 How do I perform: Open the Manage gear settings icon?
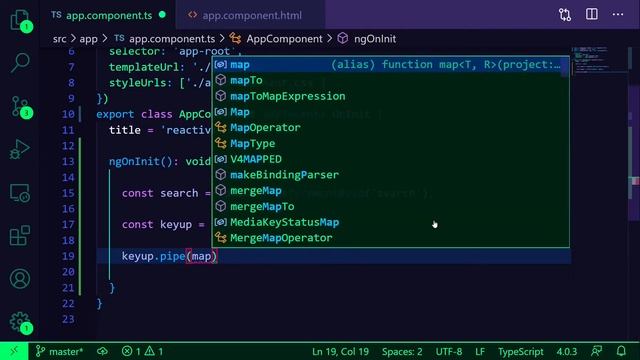(20, 322)
